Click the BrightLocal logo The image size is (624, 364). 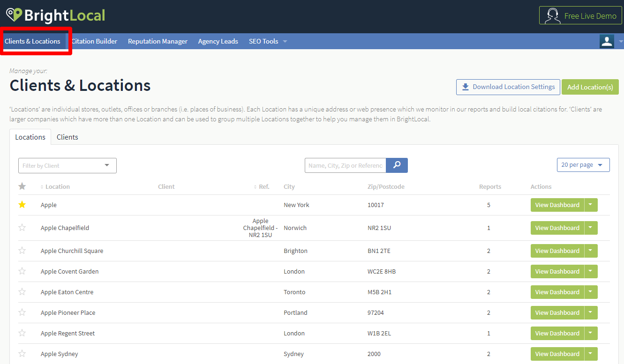[x=55, y=15]
